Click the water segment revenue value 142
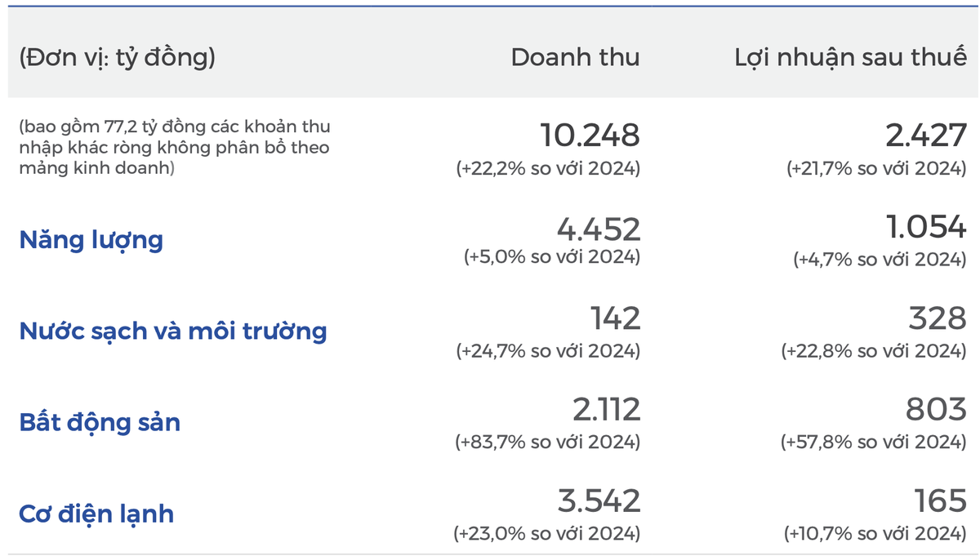 click(x=615, y=318)
